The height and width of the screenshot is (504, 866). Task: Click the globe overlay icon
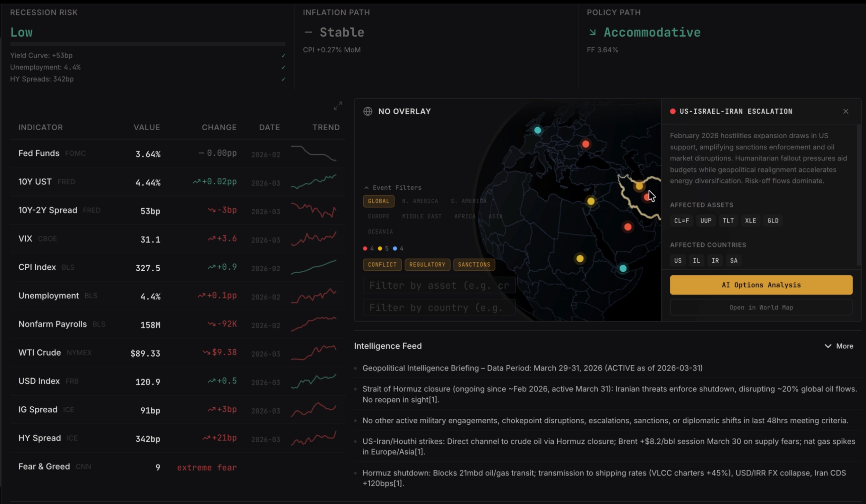coord(367,111)
